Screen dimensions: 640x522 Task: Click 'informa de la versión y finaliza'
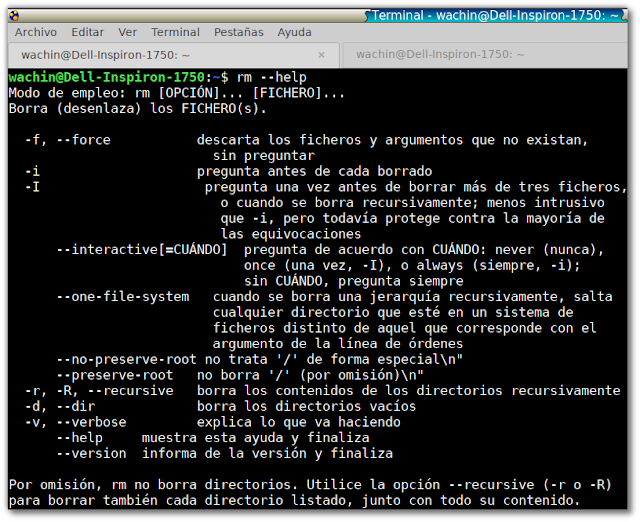tap(267, 453)
